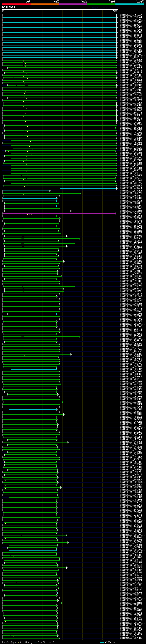Select the UniRef100_Q0WM62 hit label

tap(131, 37)
